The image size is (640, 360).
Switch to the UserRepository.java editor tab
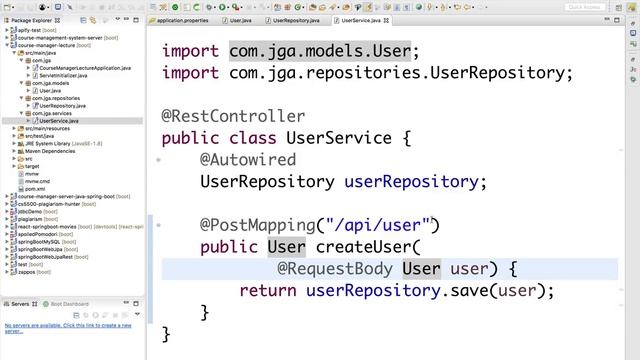[293, 20]
